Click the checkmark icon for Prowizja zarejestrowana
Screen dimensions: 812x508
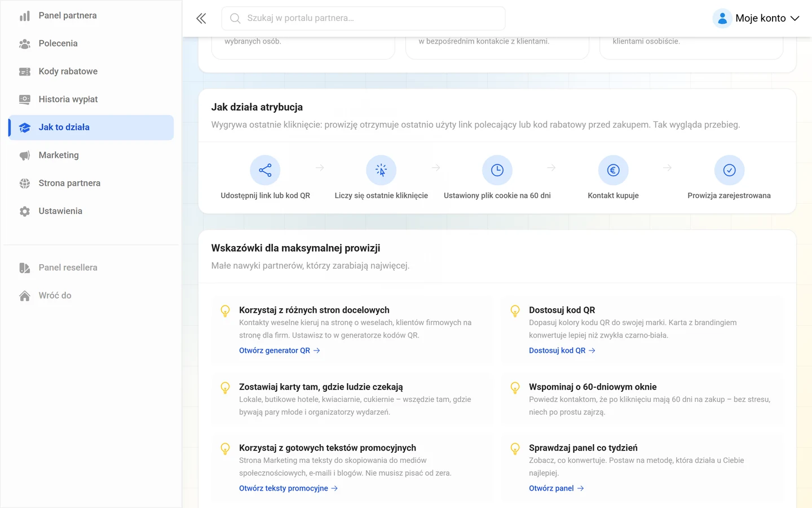[x=730, y=170]
